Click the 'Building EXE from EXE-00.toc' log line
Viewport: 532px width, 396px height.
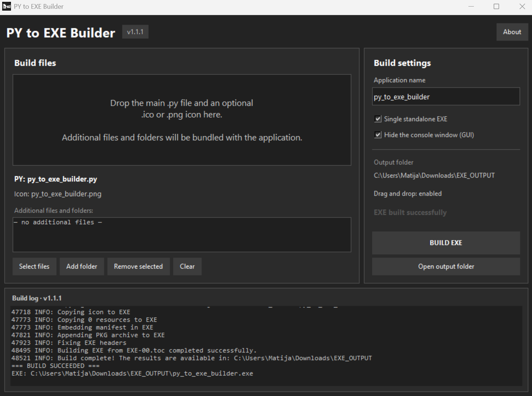pyautogui.click(x=134, y=350)
